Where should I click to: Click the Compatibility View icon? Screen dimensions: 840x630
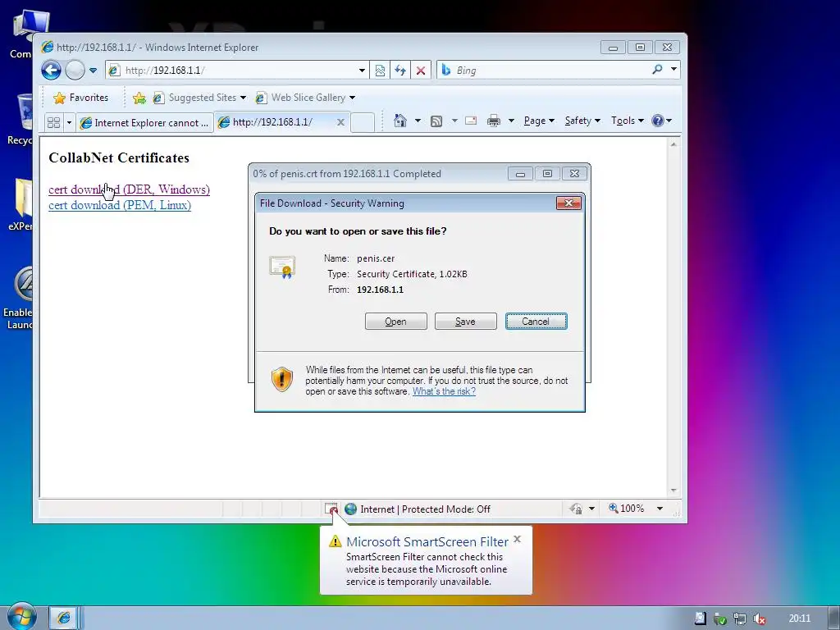[380, 71]
